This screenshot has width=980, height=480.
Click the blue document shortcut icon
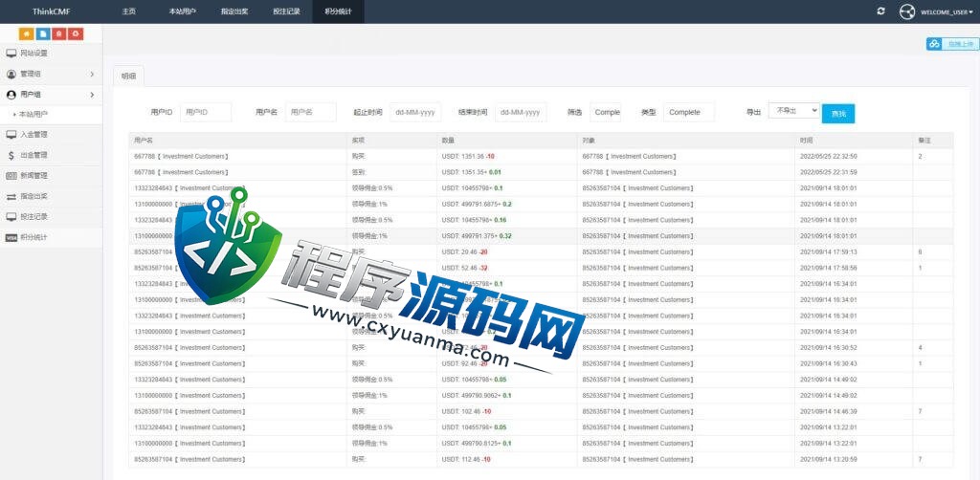click(43, 33)
